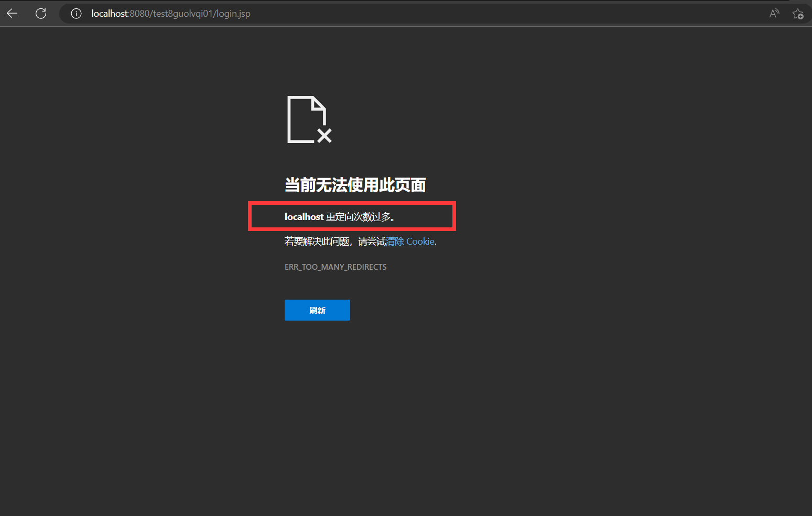Click the address bar URL localhost:8080/test8guolvqi01/login.jsp

tap(171, 14)
